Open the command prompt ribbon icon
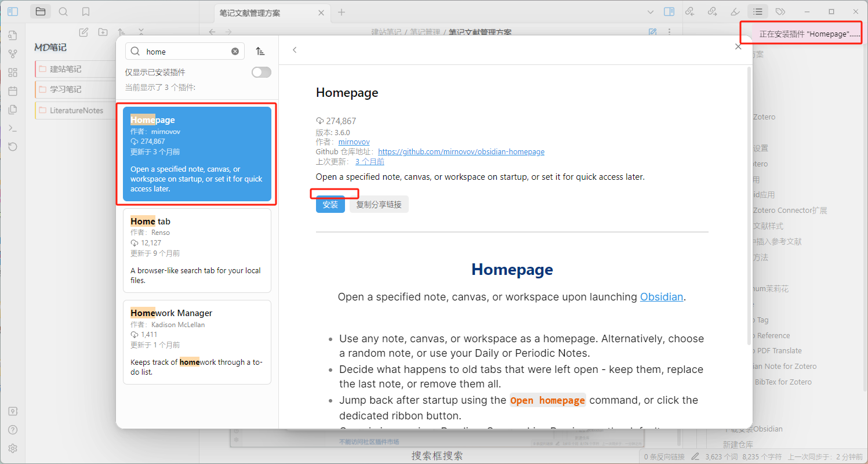 point(13,128)
